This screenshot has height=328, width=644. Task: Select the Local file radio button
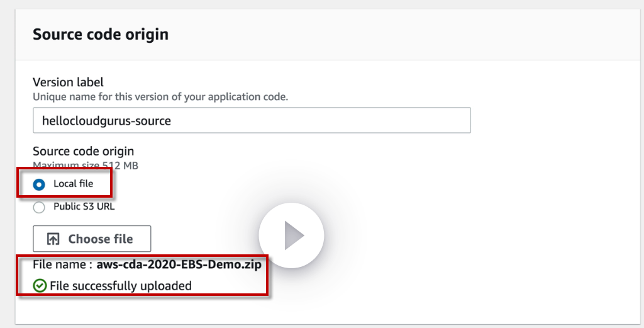point(40,184)
